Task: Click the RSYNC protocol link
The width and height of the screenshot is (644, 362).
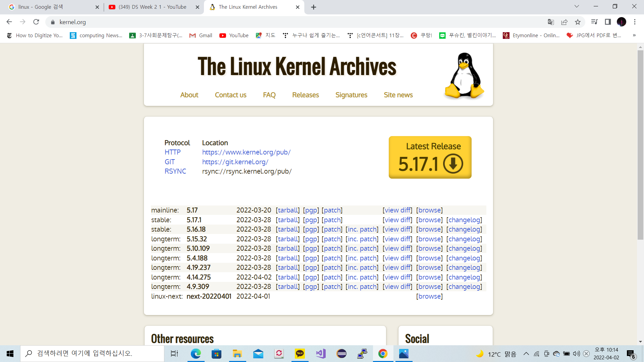Action: (x=175, y=171)
